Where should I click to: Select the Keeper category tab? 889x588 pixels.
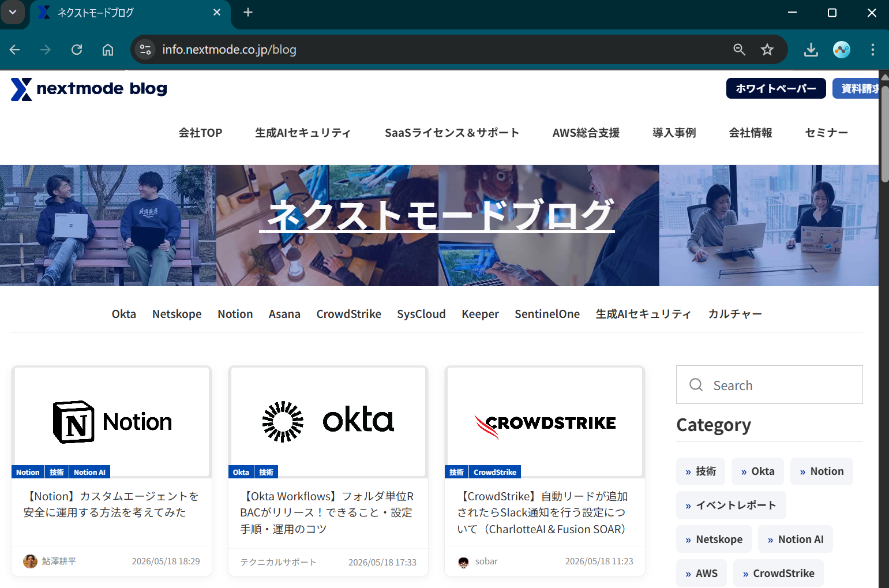click(480, 314)
